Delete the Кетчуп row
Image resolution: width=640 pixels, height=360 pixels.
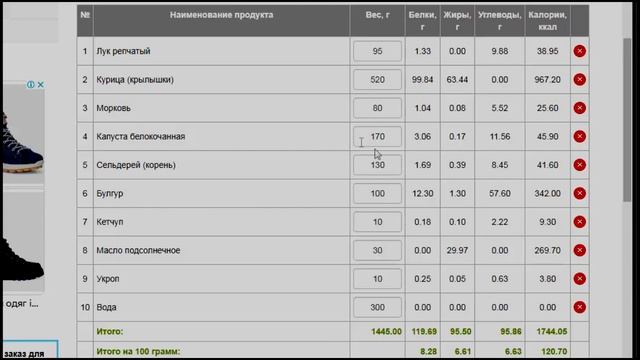[580, 222]
